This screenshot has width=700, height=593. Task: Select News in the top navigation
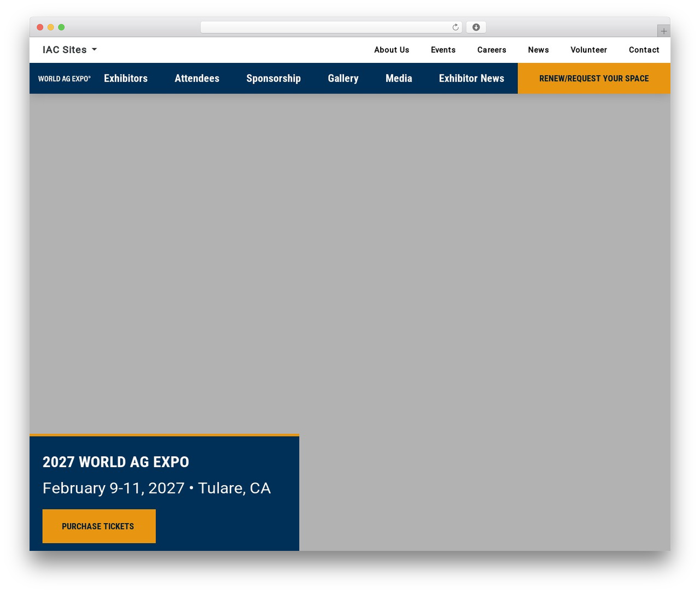tap(538, 50)
